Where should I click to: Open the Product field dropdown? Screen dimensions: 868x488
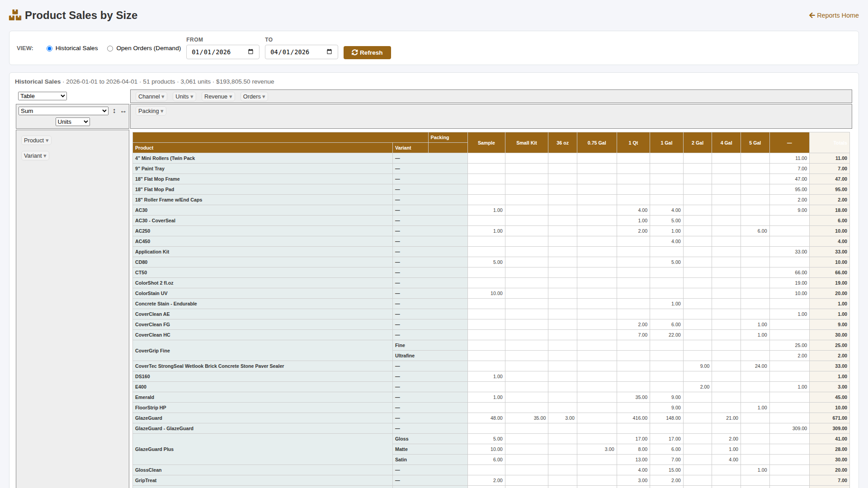tap(36, 141)
